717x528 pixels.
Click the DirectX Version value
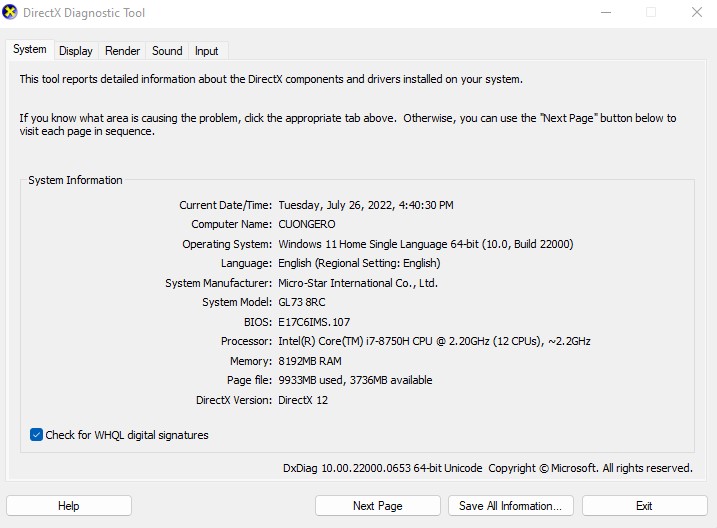(303, 400)
